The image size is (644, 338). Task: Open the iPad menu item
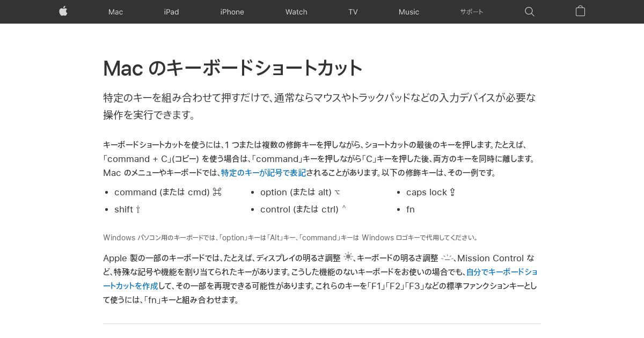(172, 12)
